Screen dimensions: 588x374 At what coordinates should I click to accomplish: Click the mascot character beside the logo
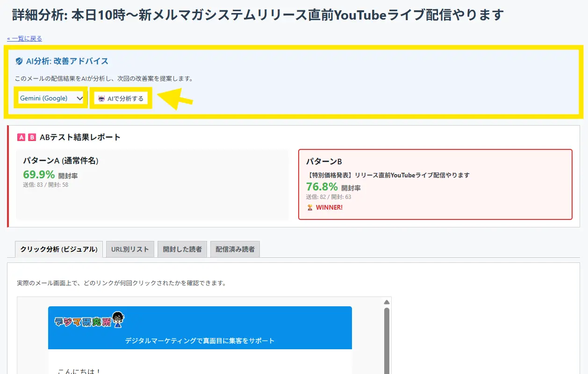coord(118,320)
